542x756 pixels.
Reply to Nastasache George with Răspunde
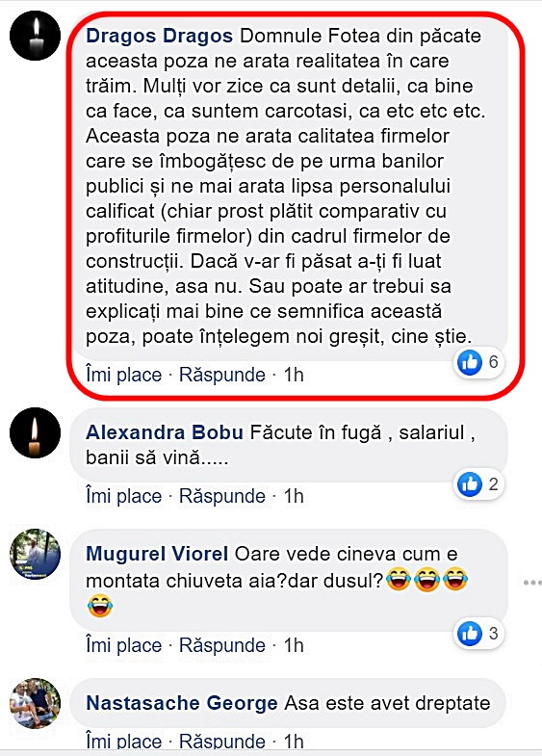click(x=222, y=741)
